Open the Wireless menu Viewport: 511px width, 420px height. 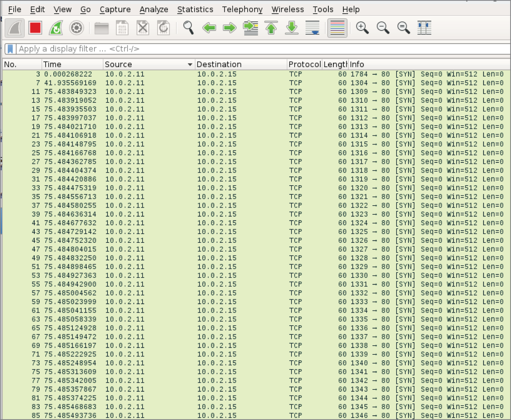(288, 9)
